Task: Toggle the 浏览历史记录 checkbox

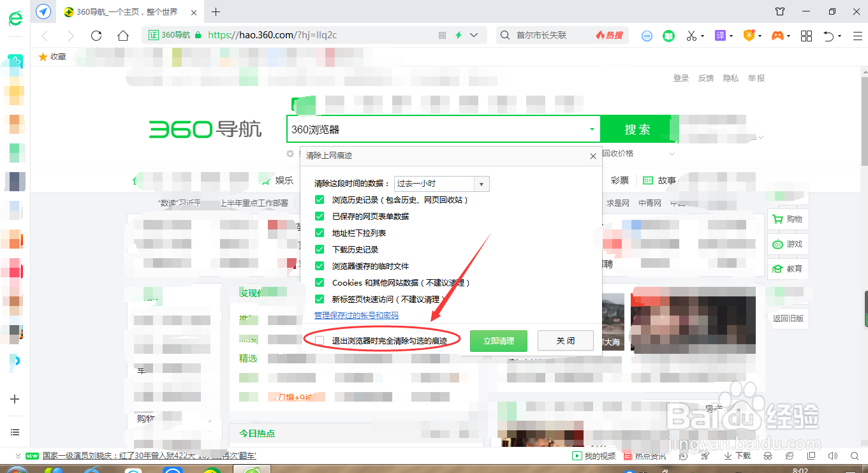Action: tap(320, 200)
